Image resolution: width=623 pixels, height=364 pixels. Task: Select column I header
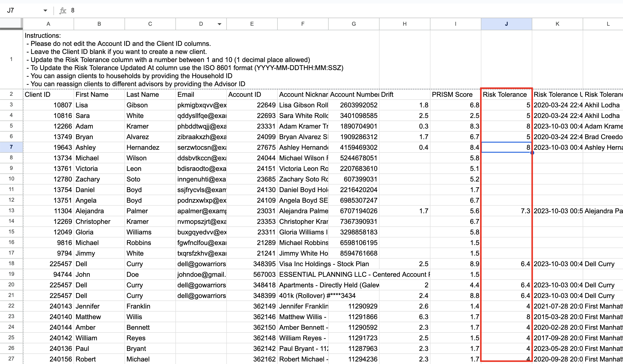[x=456, y=24]
